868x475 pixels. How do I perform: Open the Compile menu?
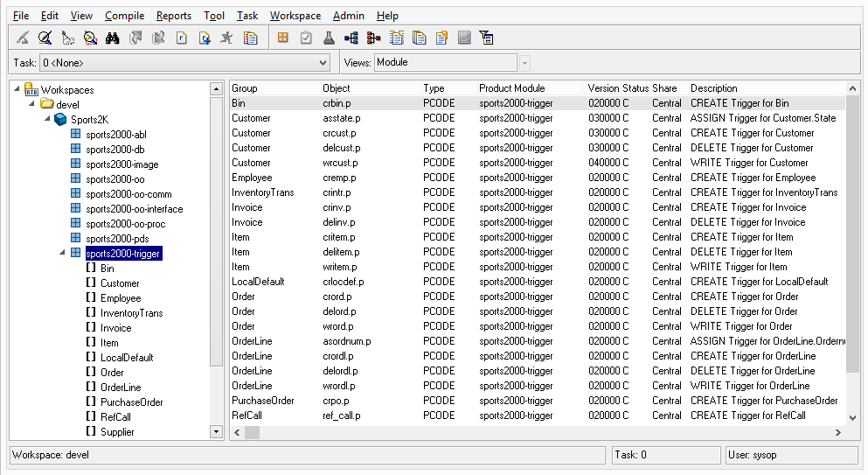[x=124, y=16]
